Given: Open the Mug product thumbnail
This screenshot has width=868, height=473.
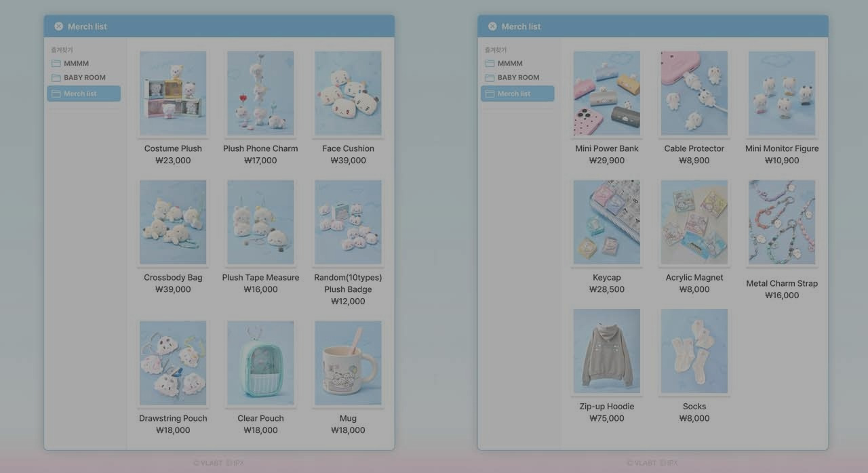Looking at the screenshot, I should [x=348, y=363].
